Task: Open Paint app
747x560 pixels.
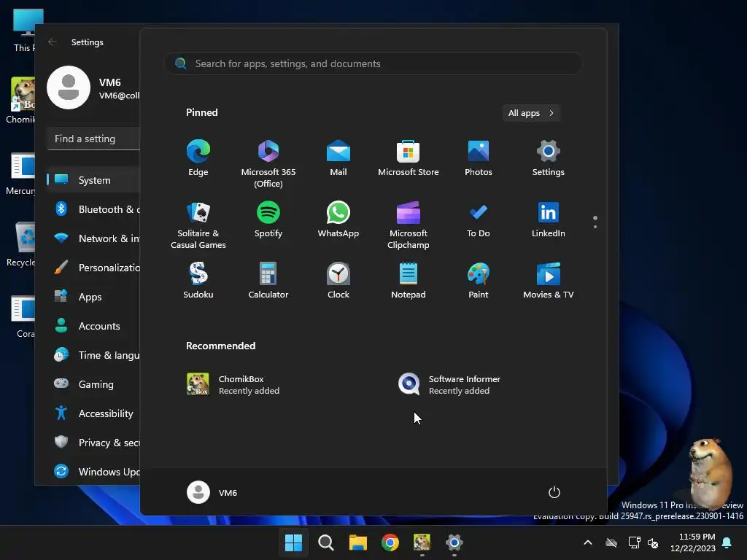Action: tap(479, 281)
